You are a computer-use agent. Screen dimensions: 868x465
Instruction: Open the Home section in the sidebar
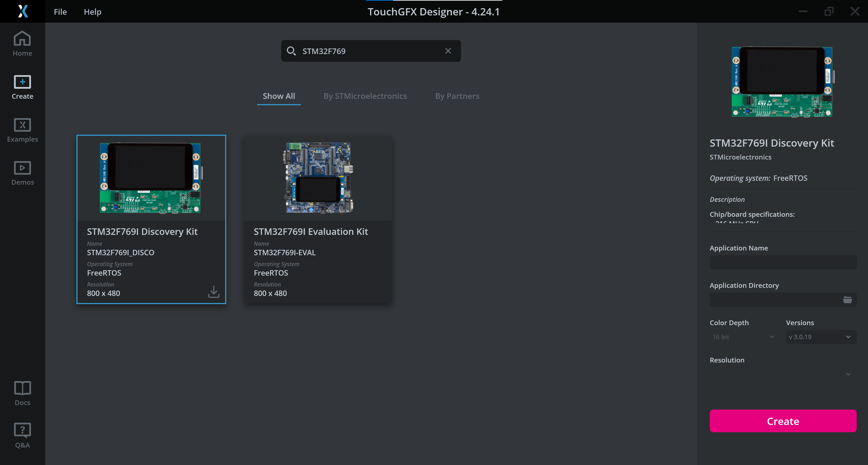[22, 43]
